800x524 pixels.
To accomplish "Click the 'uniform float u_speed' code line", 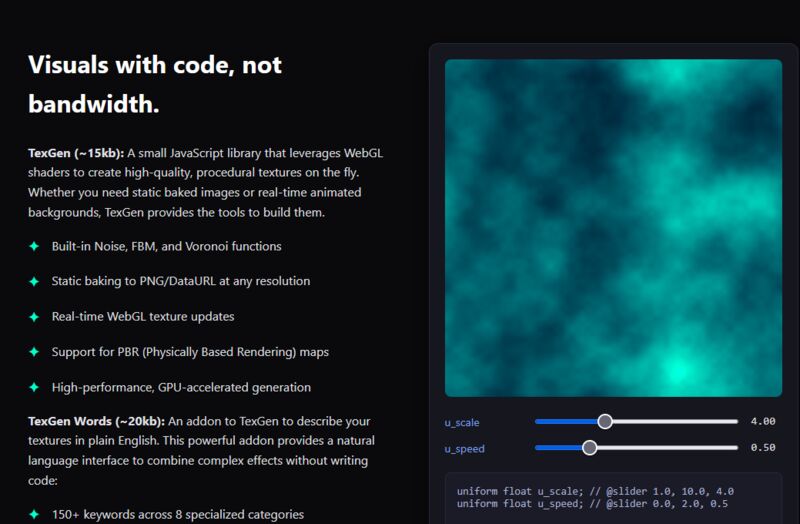I will click(592, 504).
